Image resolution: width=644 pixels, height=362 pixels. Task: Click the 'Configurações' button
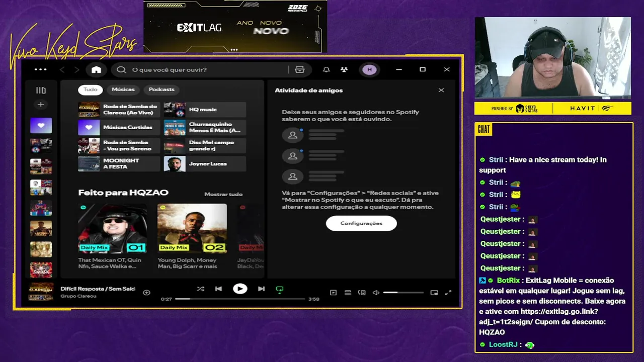(x=361, y=223)
